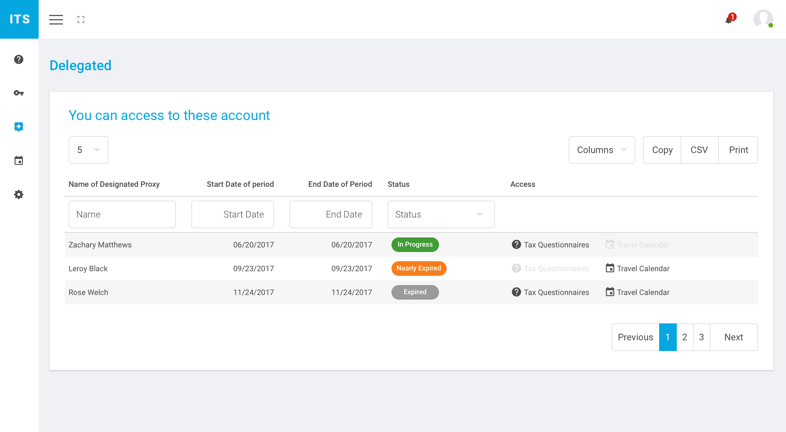
Task: Expand the Status filter dropdown
Action: point(440,214)
